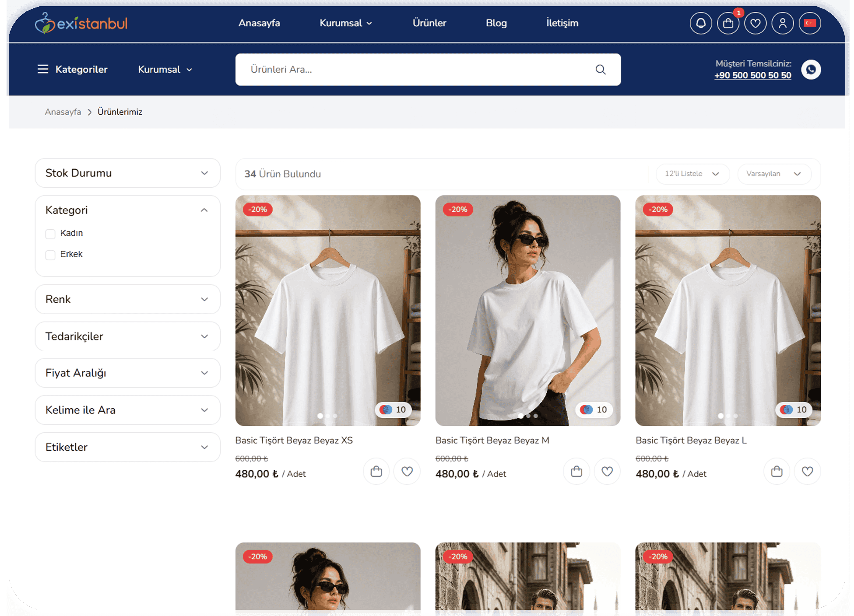The height and width of the screenshot is (616, 854).
Task: Open Basic Tişört Beyaz Beyaz L title
Action: [691, 441]
